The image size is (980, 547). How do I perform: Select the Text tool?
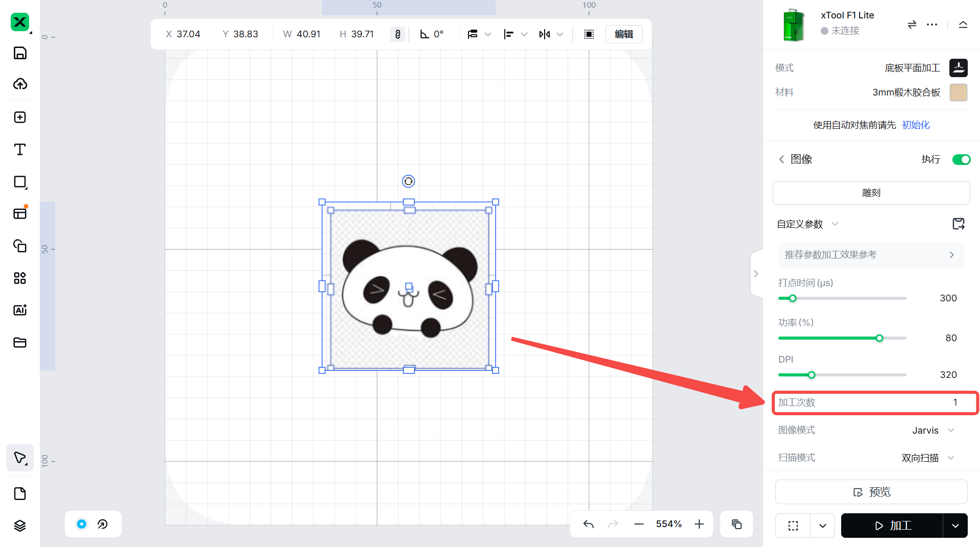pos(20,150)
